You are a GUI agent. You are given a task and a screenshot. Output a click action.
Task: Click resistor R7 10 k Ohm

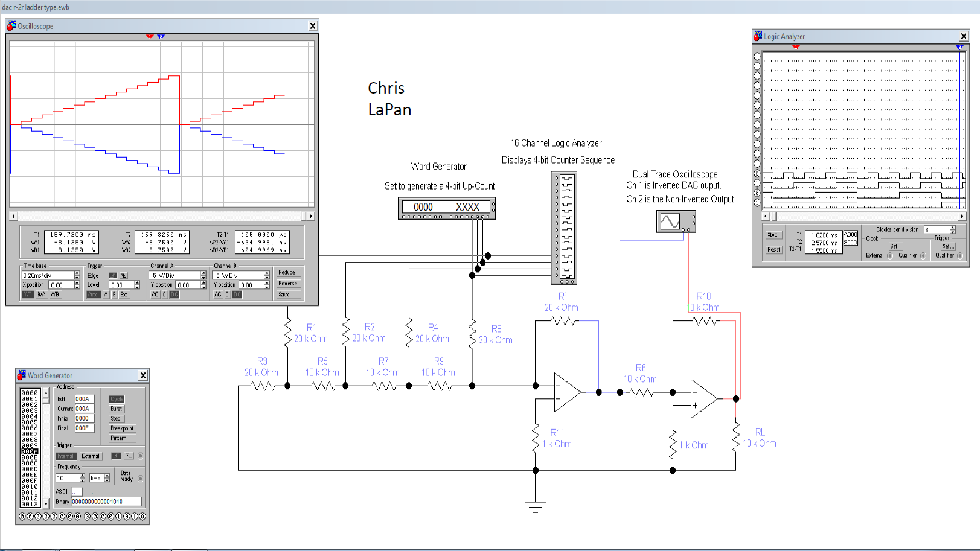[384, 386]
